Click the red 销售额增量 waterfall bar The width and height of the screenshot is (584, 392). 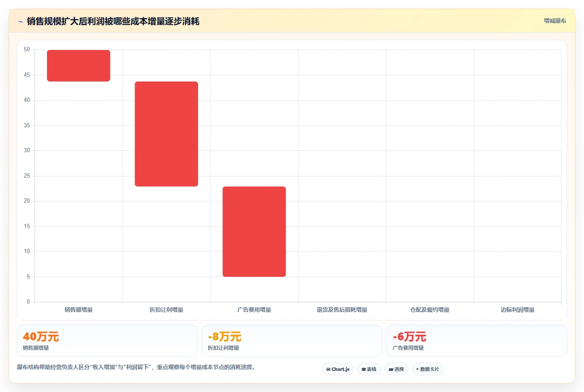(78, 66)
